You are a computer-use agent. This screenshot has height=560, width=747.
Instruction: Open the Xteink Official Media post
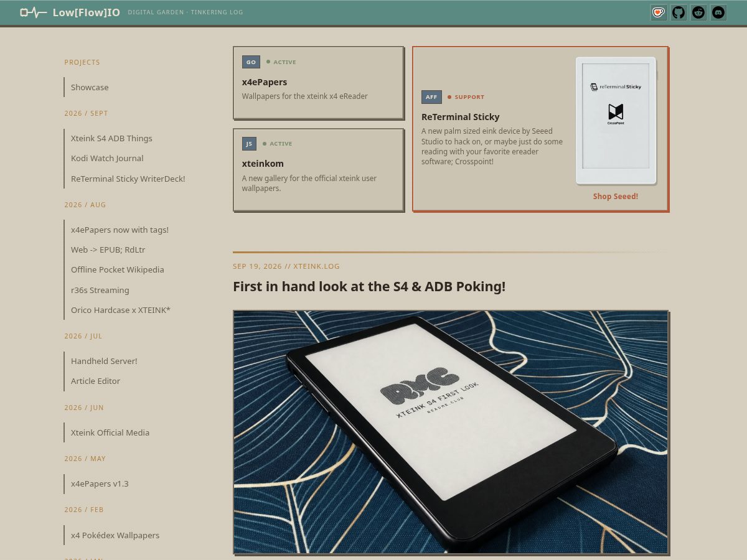(x=110, y=432)
